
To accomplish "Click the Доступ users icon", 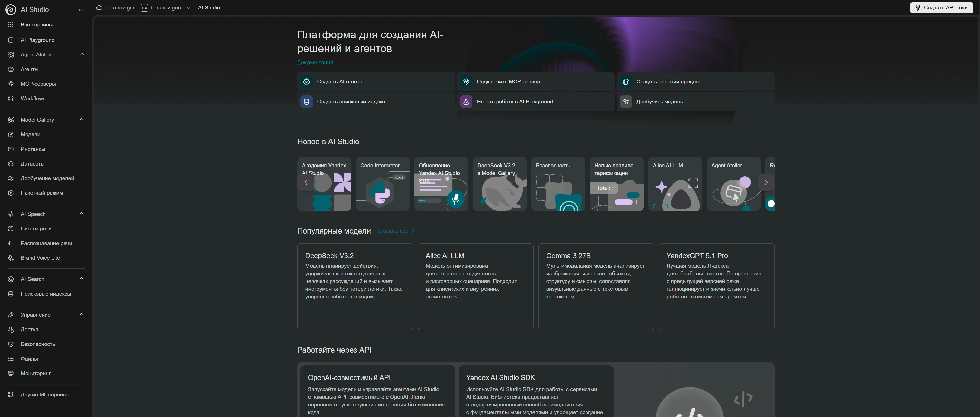I will click(11, 329).
